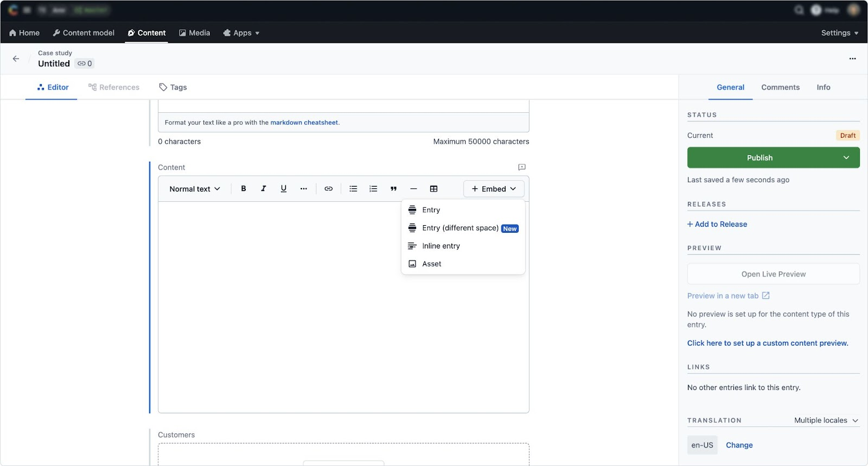868x466 pixels.
Task: Open more formatting options ellipsis
Action: pos(304,189)
